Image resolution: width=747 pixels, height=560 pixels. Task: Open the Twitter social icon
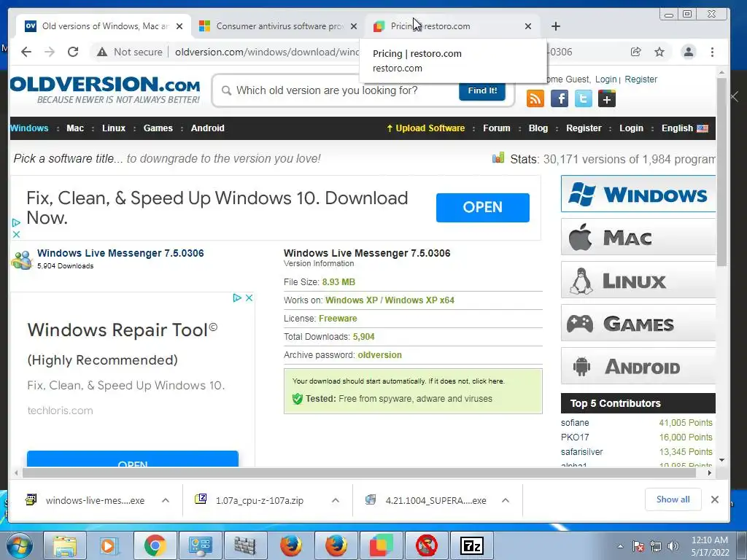point(583,98)
